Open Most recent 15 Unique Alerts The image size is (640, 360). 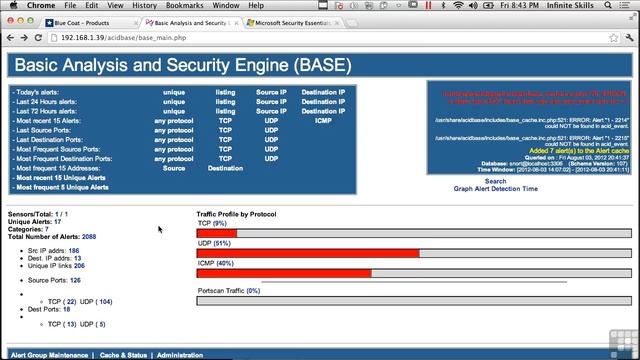pyautogui.click(x=61, y=178)
